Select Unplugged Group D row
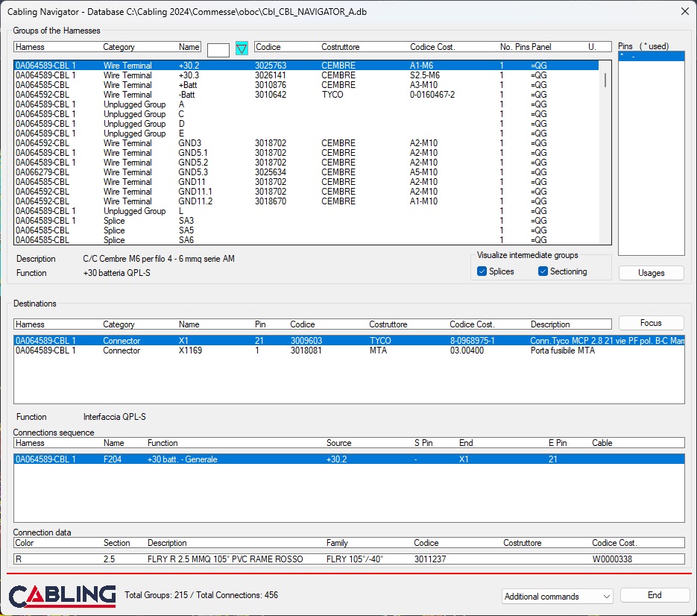697x616 pixels. click(x=306, y=124)
